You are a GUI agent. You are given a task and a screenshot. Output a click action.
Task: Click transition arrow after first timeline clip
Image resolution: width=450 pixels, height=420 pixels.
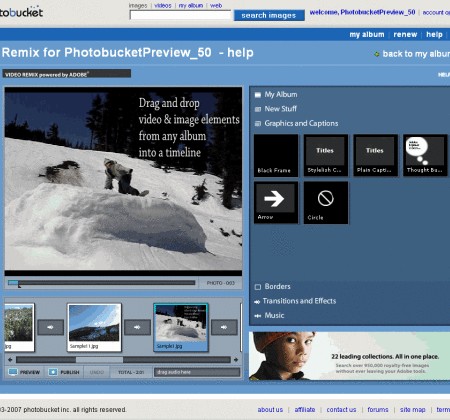(50, 327)
